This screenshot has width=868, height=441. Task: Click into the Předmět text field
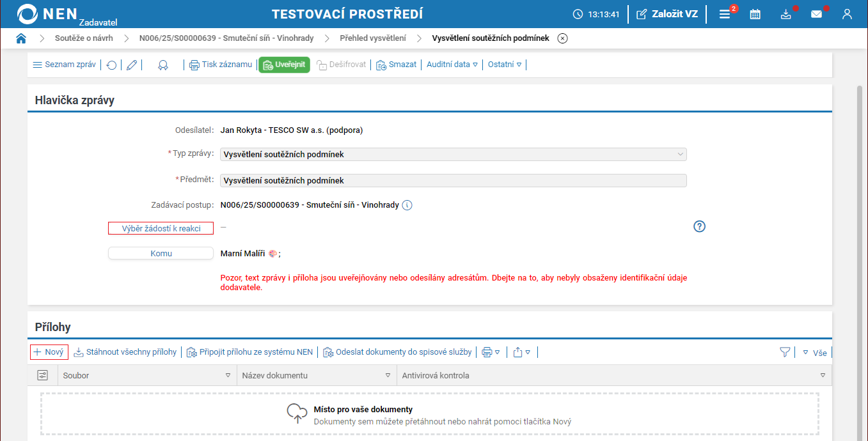tap(453, 181)
